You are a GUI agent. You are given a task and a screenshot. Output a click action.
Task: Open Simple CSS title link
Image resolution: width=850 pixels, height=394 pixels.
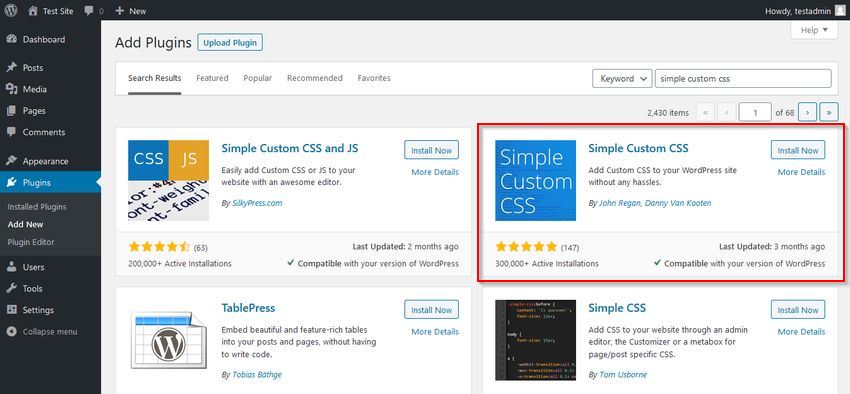point(617,308)
